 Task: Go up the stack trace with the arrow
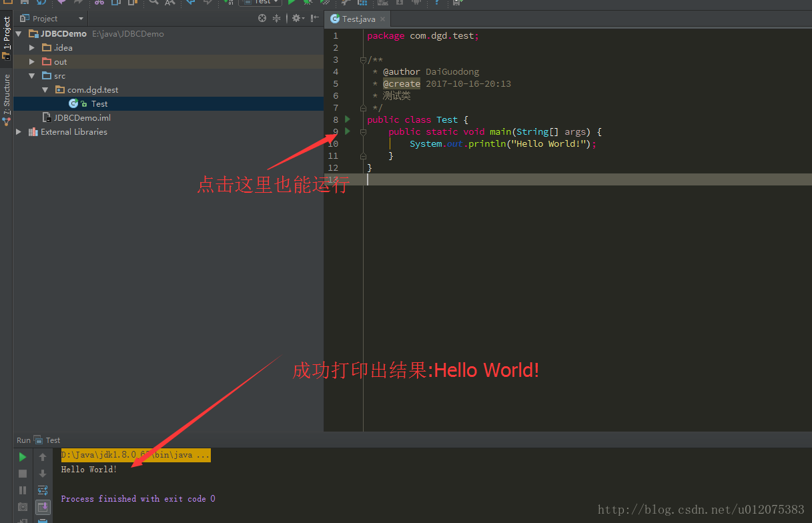[x=43, y=457]
